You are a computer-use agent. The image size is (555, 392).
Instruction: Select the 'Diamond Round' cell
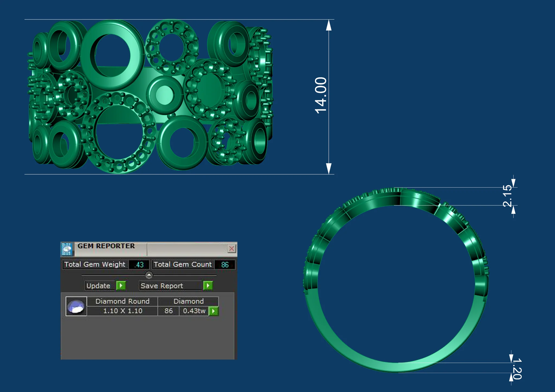122,301
